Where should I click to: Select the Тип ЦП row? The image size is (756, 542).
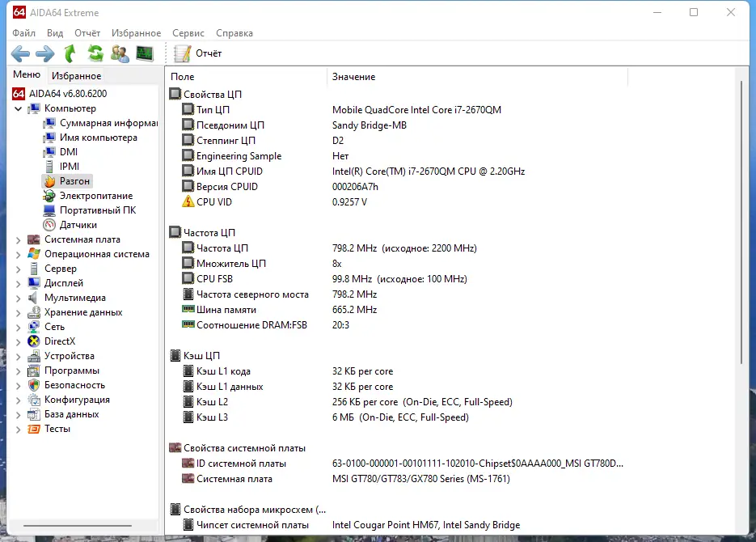[341, 110]
